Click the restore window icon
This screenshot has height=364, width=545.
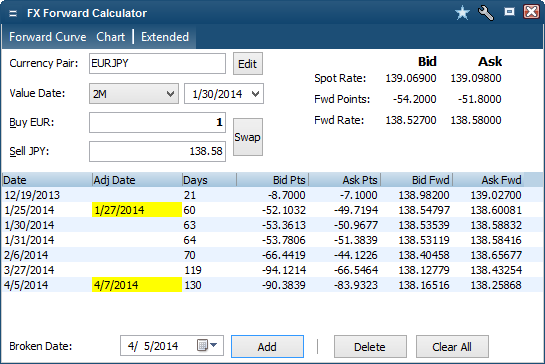(509, 12)
